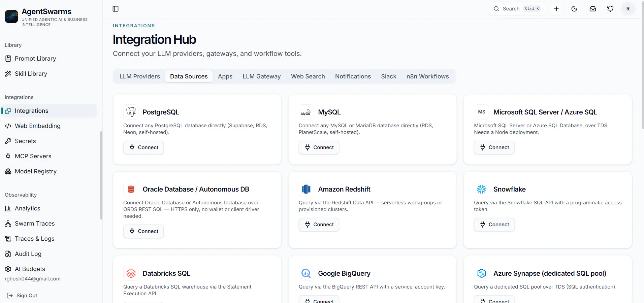
Task: Click the Azure Synapse card title
Action: coord(550,273)
